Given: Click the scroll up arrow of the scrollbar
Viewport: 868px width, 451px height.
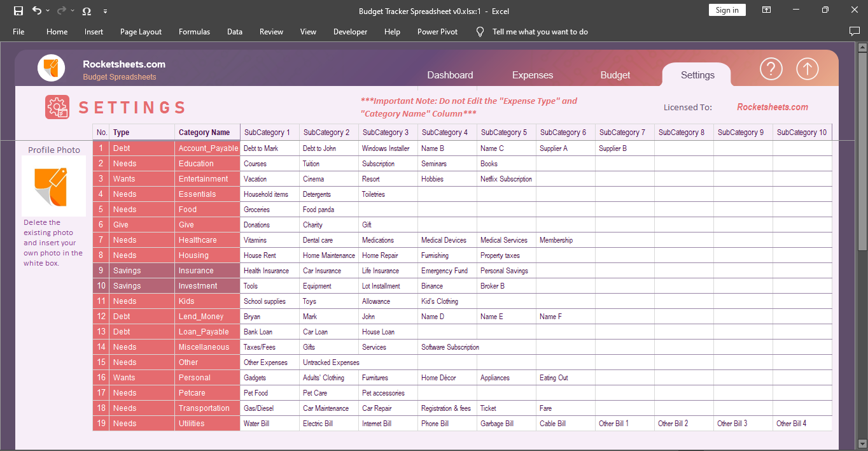Looking at the screenshot, I should 862,48.
